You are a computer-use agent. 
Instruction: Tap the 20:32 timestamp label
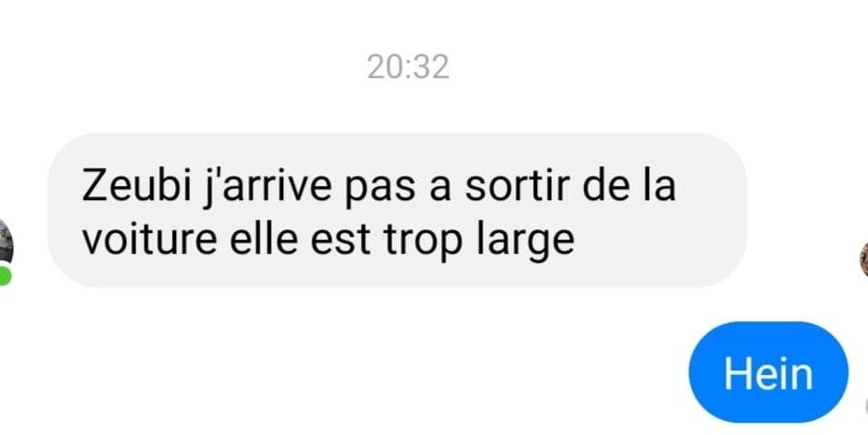[408, 68]
